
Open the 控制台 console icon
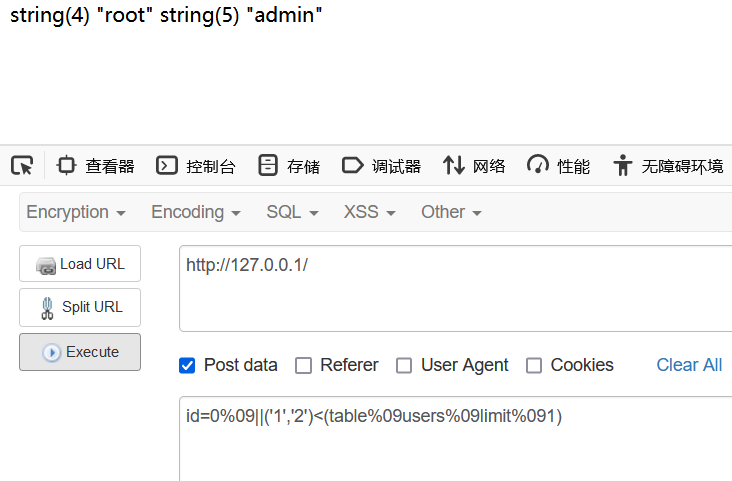pos(167,165)
